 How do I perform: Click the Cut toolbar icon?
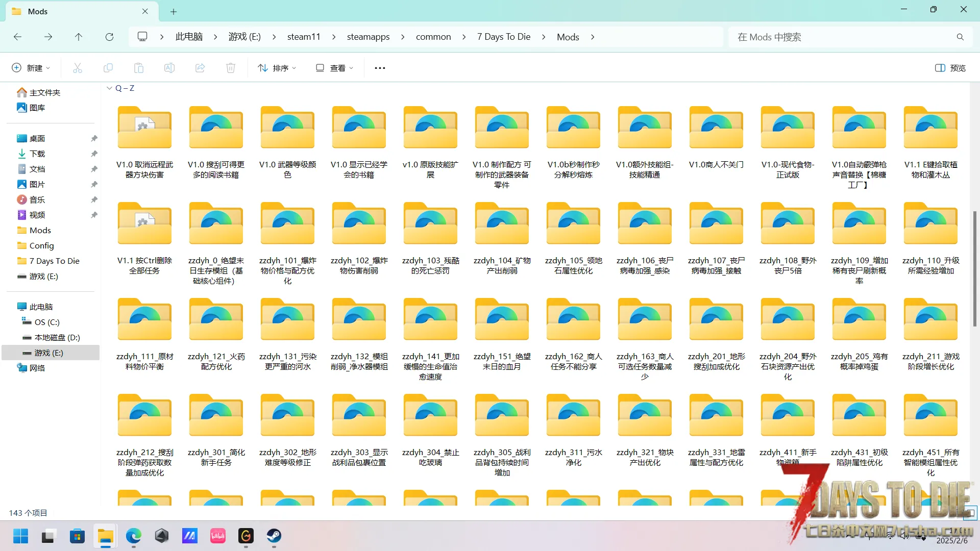(78, 68)
